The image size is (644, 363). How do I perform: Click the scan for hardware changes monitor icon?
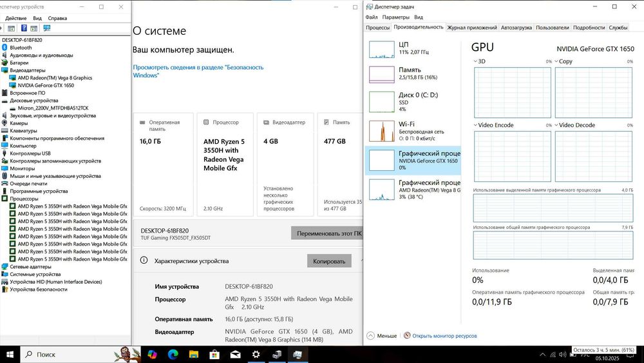(x=47, y=28)
